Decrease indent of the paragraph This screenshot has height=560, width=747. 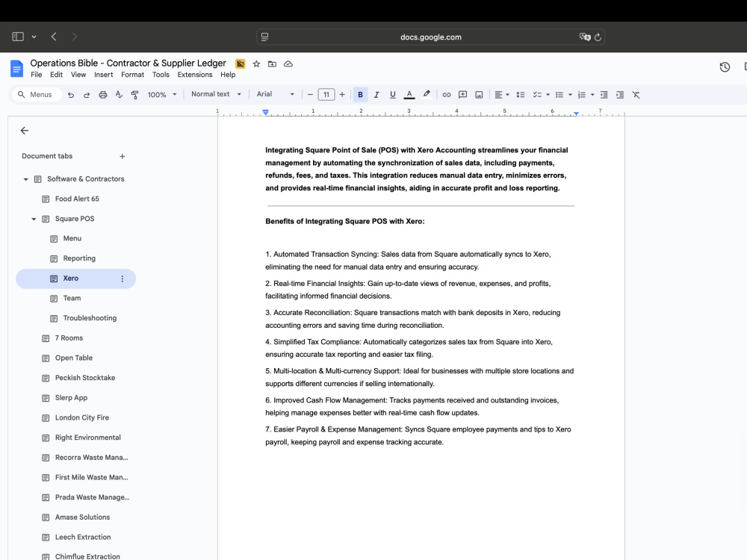pyautogui.click(x=604, y=95)
